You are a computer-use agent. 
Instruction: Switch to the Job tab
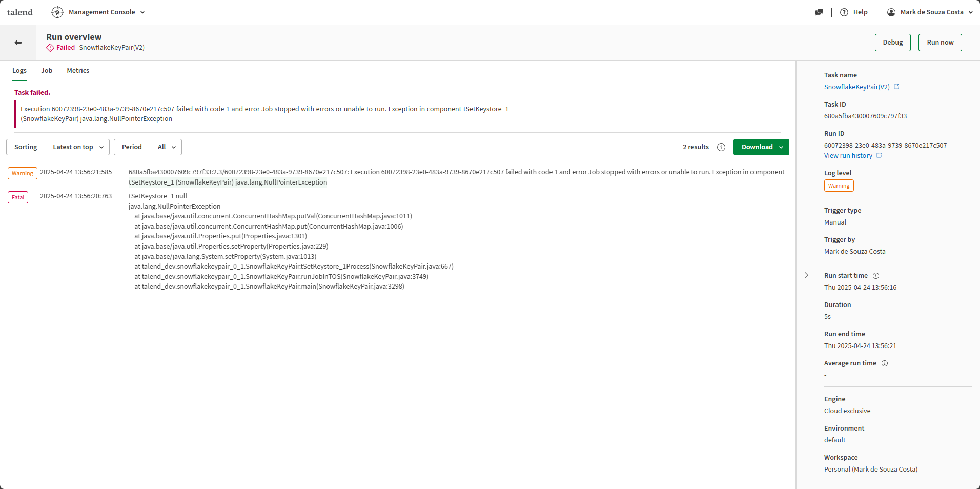(x=46, y=70)
